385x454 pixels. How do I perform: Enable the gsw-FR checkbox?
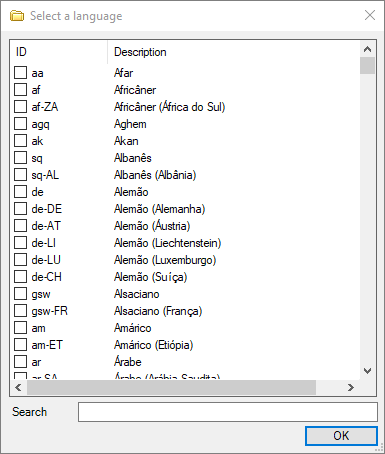(20, 311)
